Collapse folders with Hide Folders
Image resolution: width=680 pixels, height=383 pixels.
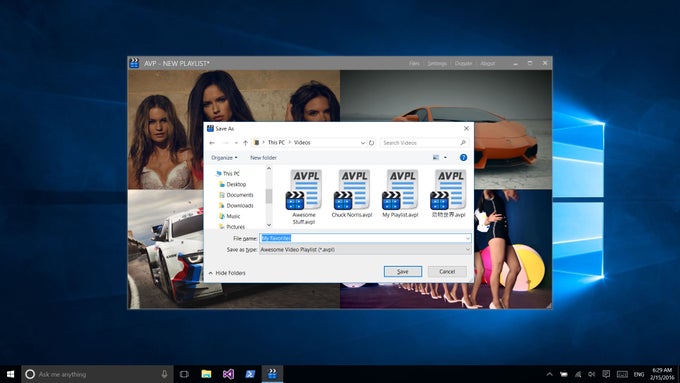pyautogui.click(x=227, y=273)
